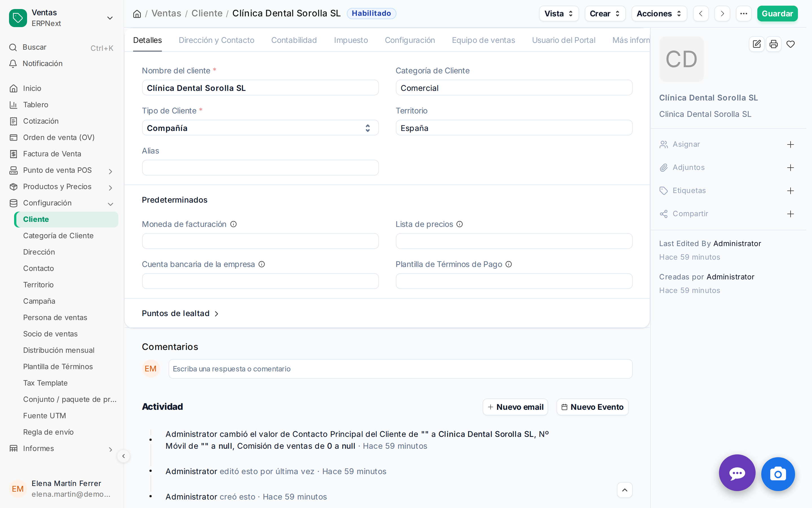Image resolution: width=812 pixels, height=508 pixels.
Task: Switch to Impuesto tab
Action: coord(351,40)
